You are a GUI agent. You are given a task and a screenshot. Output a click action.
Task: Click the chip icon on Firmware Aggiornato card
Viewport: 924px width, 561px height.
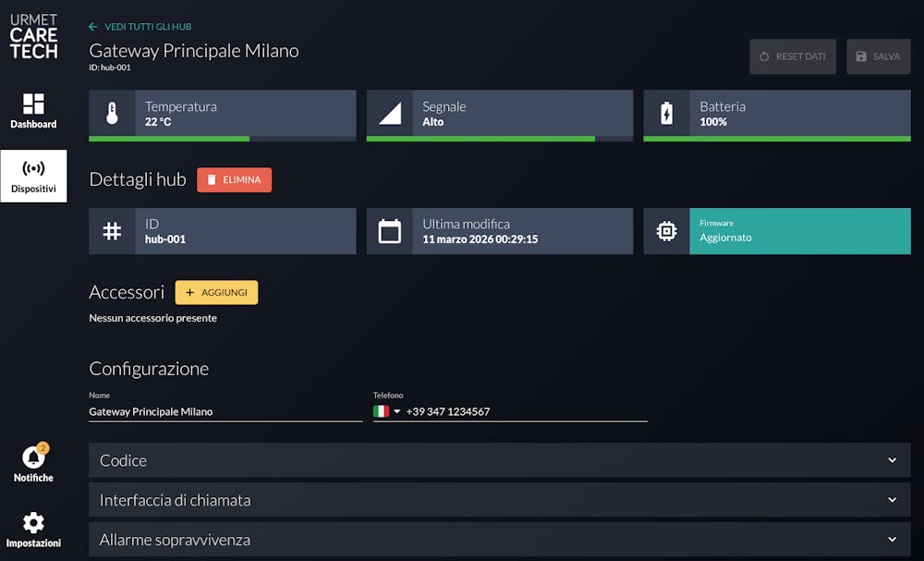point(666,231)
